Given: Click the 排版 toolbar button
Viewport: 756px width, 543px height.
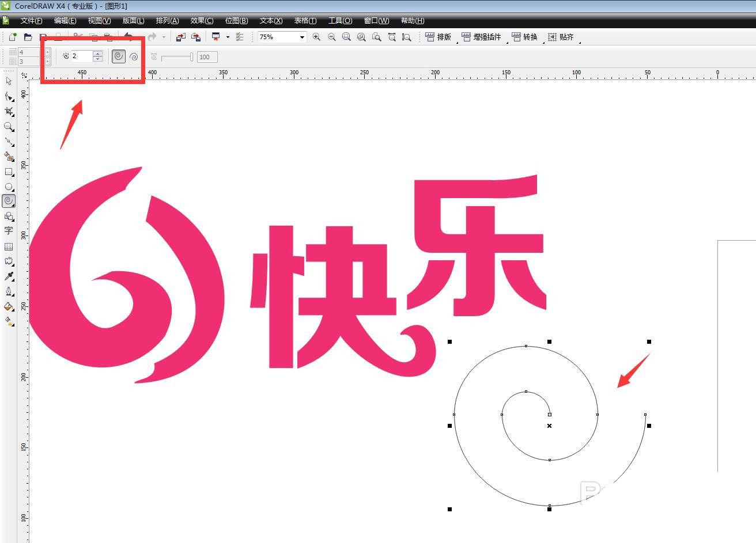Looking at the screenshot, I should pyautogui.click(x=439, y=37).
